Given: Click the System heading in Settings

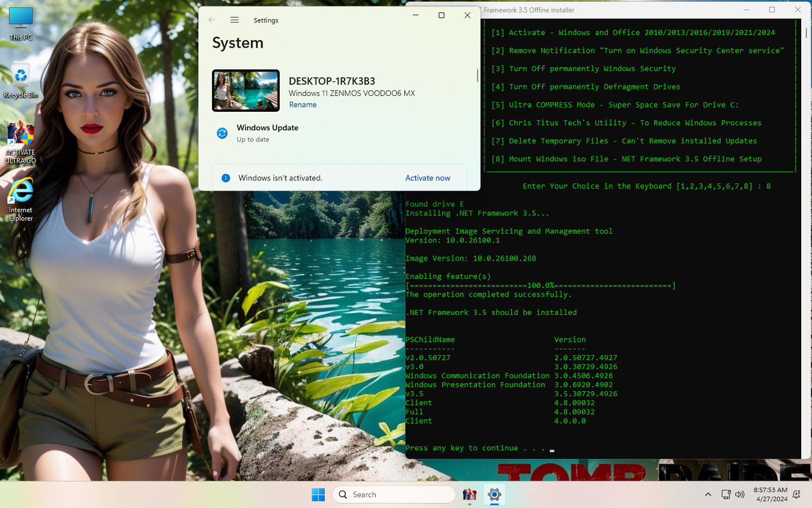Looking at the screenshot, I should pyautogui.click(x=237, y=43).
